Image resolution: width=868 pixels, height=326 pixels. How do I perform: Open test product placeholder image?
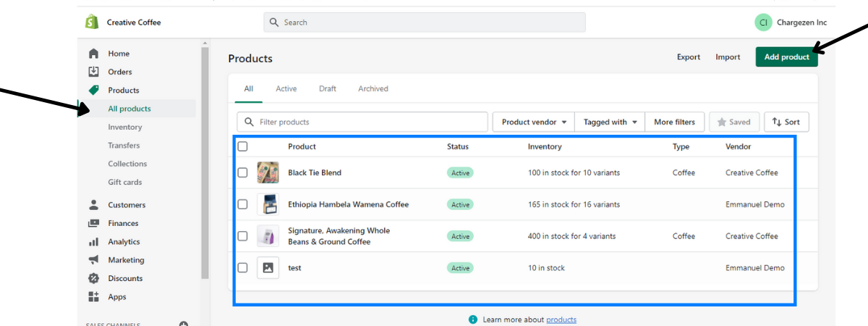point(268,268)
